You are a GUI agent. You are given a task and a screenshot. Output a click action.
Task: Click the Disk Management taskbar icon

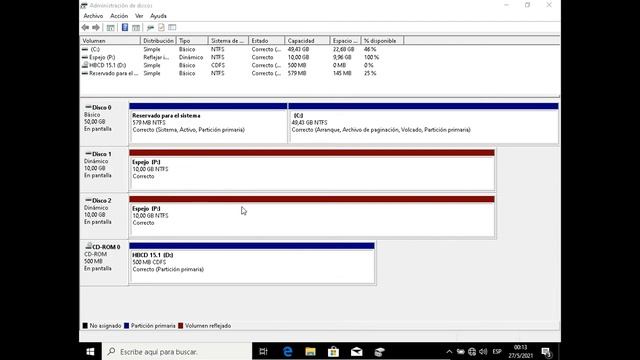[379, 351]
